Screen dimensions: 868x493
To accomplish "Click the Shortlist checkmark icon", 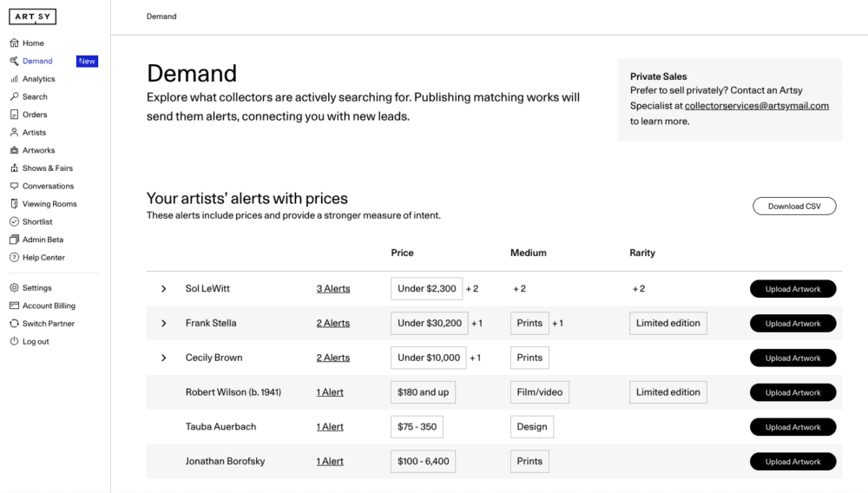I will click(x=15, y=221).
